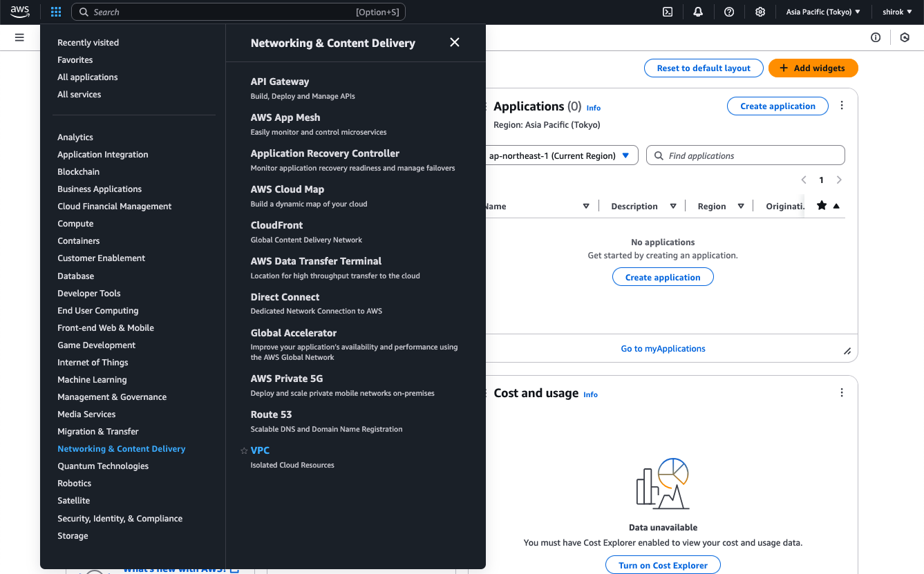Click Info link next to Applications
The height and width of the screenshot is (574, 924).
click(x=594, y=108)
